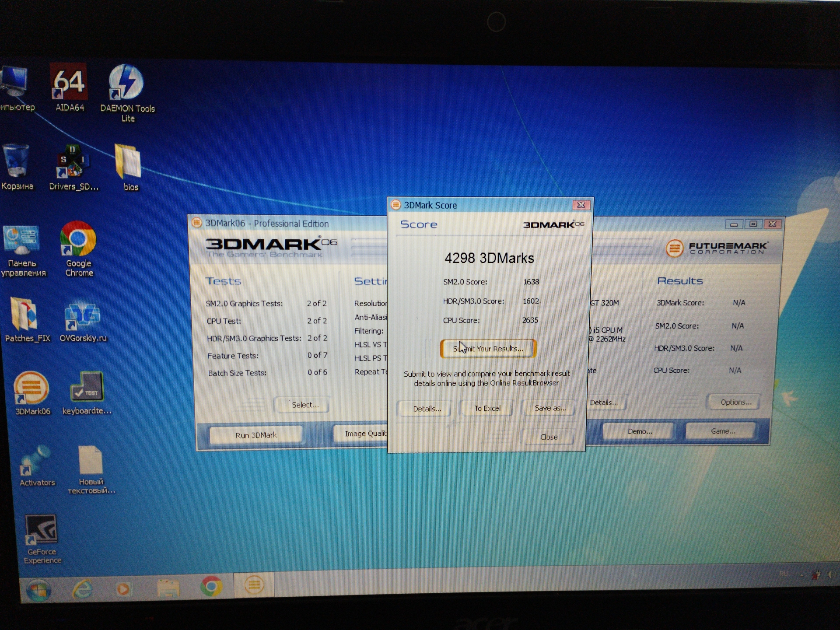Image resolution: width=840 pixels, height=630 pixels.
Task: Click 'SM2.0 Graphics Tests:' row label
Action: pos(244,304)
